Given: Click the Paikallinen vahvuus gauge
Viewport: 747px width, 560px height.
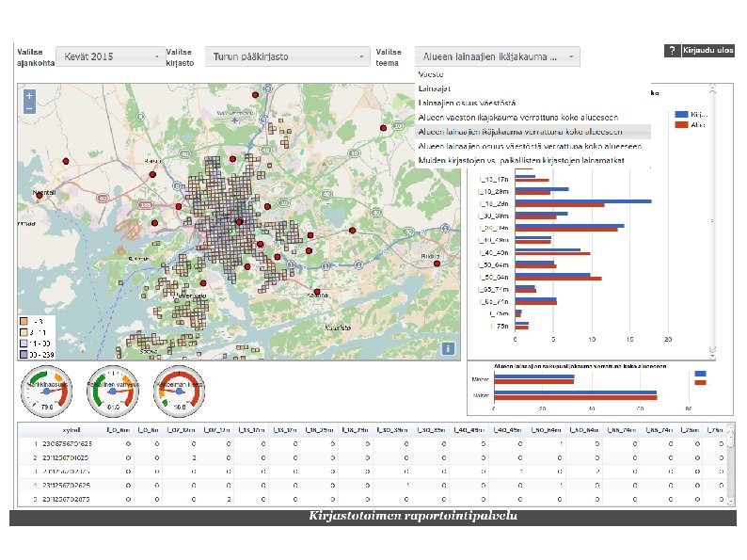Looking at the screenshot, I should (x=113, y=392).
